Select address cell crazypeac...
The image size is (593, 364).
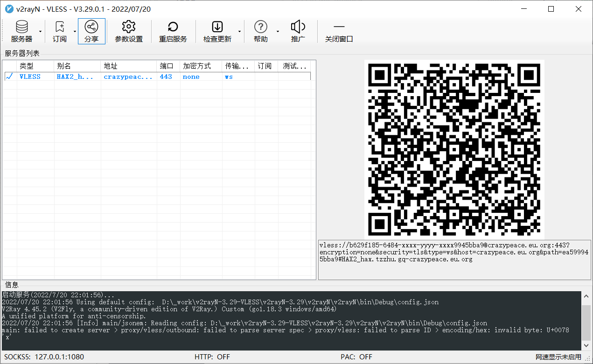click(x=128, y=77)
